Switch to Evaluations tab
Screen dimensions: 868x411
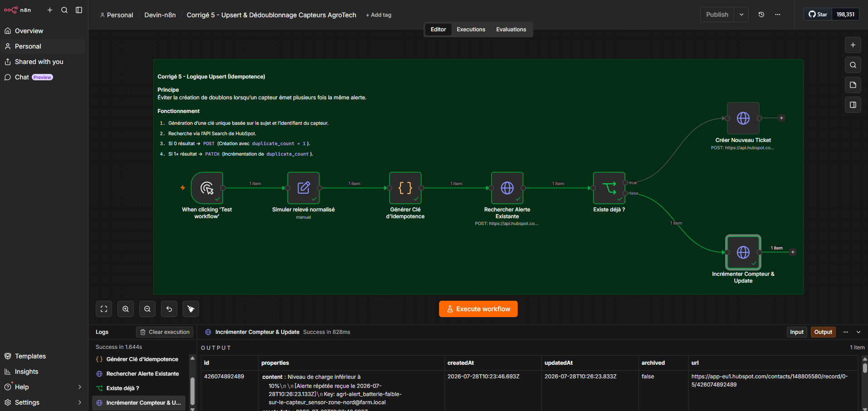click(511, 29)
